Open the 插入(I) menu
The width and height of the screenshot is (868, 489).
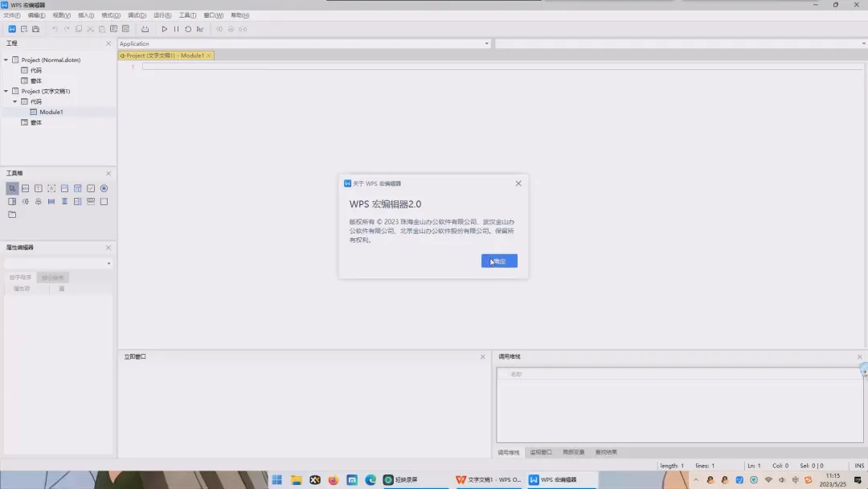[x=86, y=15]
